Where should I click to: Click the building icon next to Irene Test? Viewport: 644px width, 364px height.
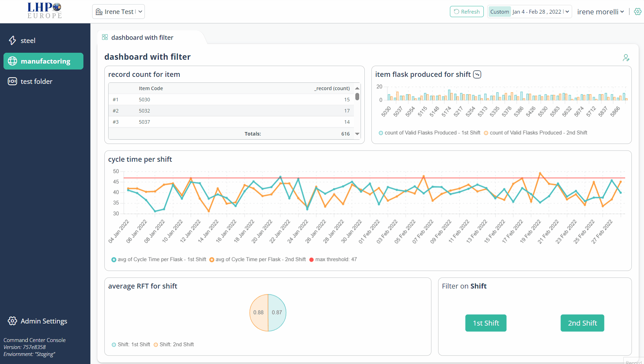coord(99,12)
